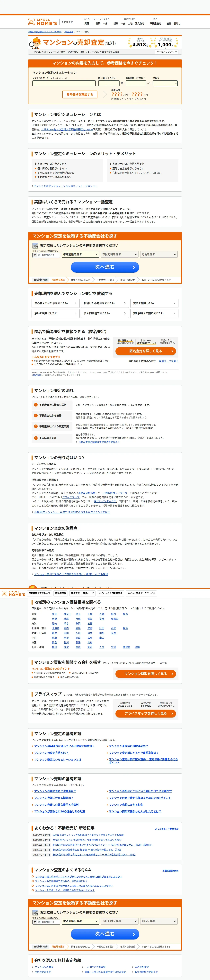Open the 沖縄 prefecture price link
210x980 pixels.
137,647
